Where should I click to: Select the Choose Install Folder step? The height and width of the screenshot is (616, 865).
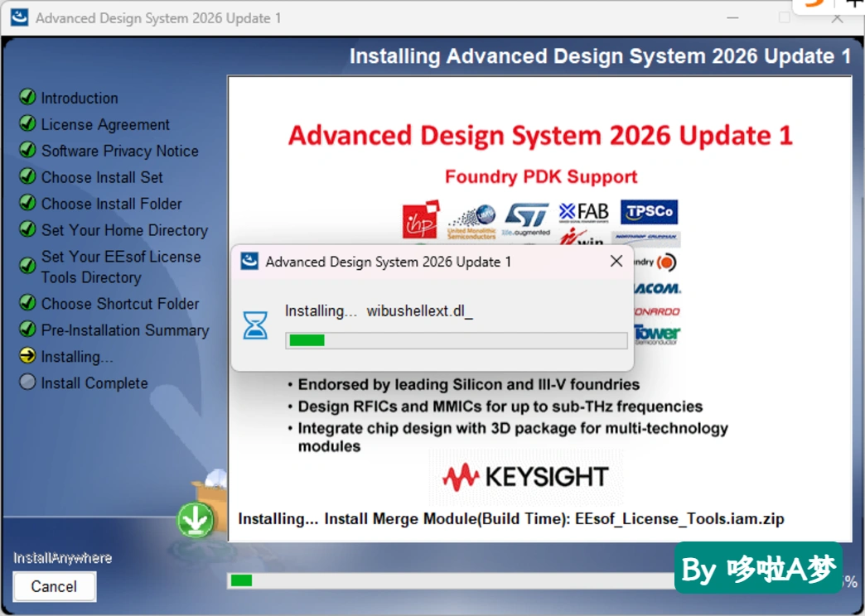point(111,204)
